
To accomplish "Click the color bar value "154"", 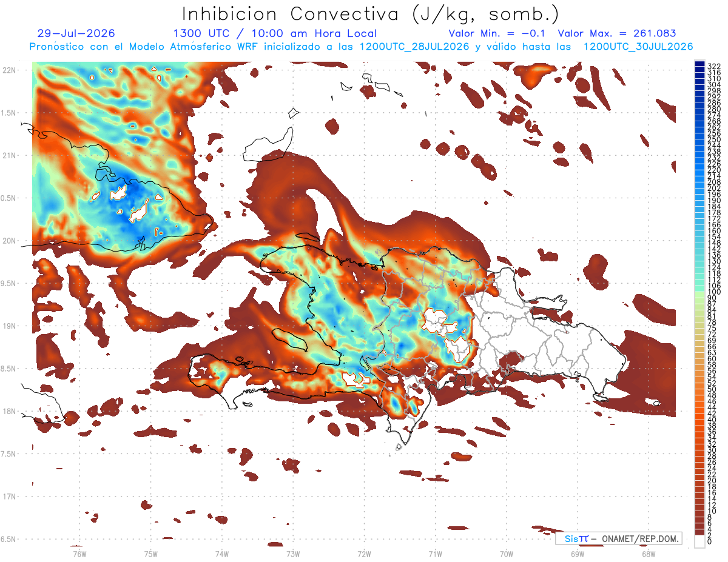I will pyautogui.click(x=714, y=237).
